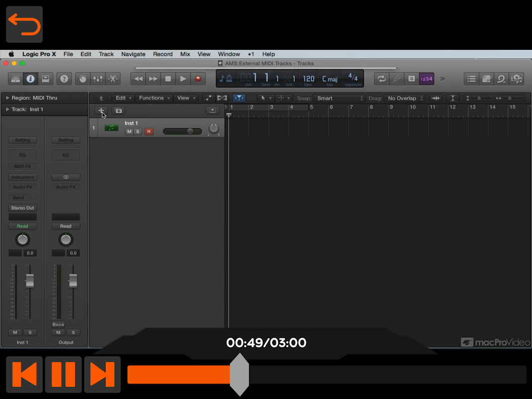Click the waveform zoom button
This screenshot has height=399, width=532.
tap(436, 98)
